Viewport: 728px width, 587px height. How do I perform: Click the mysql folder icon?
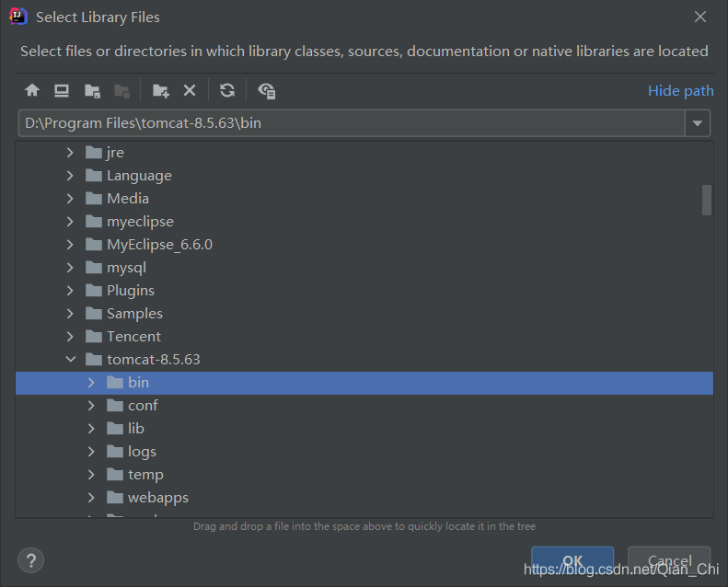[x=94, y=268]
